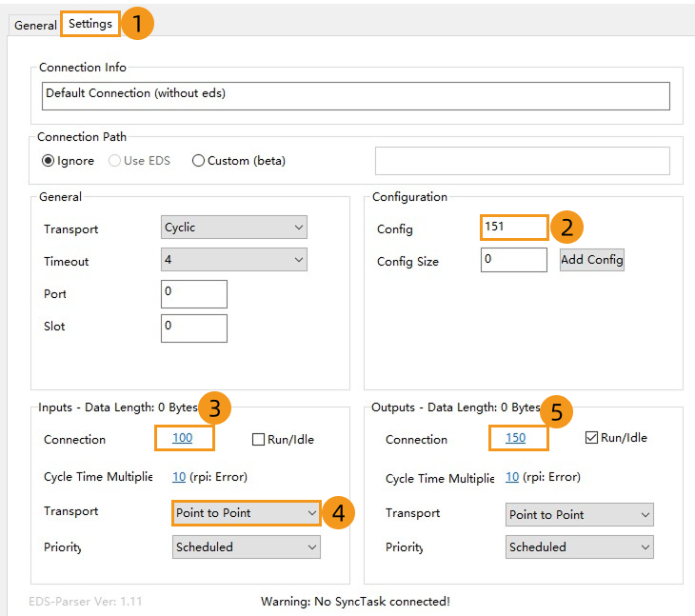The image size is (695, 616).
Task: Click the Outputs Connection value 150
Action: coord(515,439)
